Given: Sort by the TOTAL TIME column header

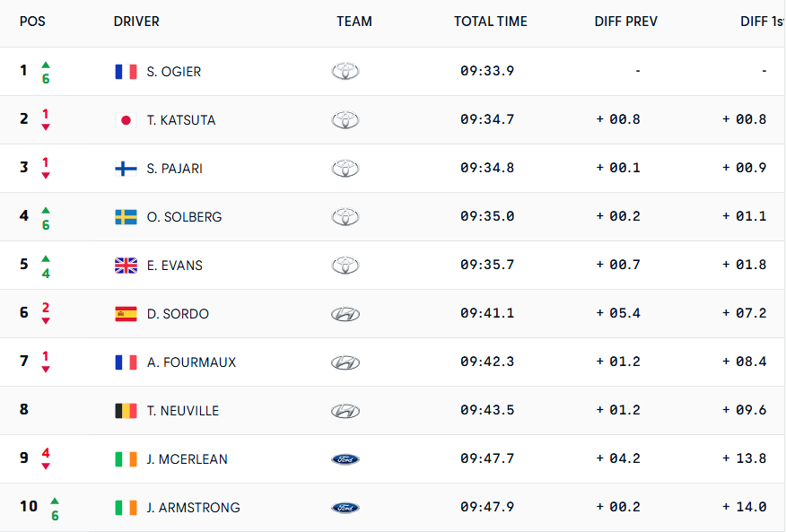Looking at the screenshot, I should (x=491, y=22).
